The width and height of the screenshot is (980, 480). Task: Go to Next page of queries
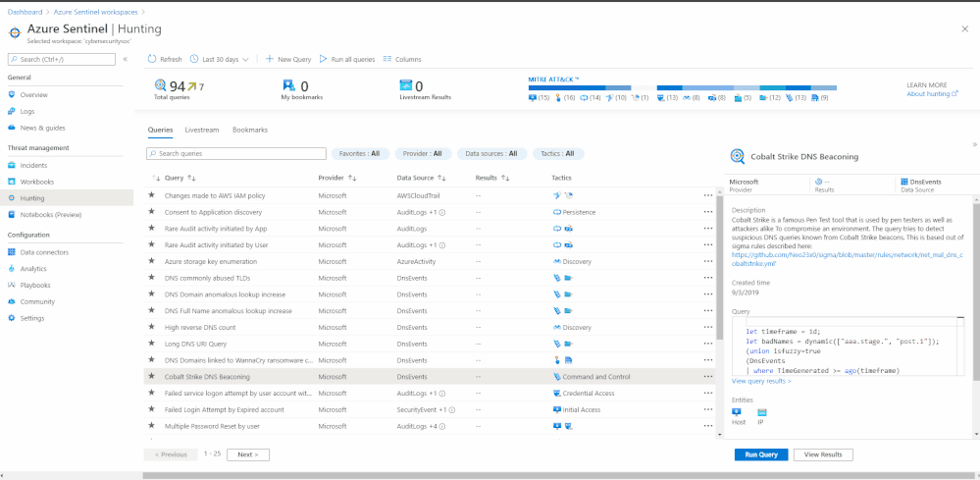click(x=248, y=454)
